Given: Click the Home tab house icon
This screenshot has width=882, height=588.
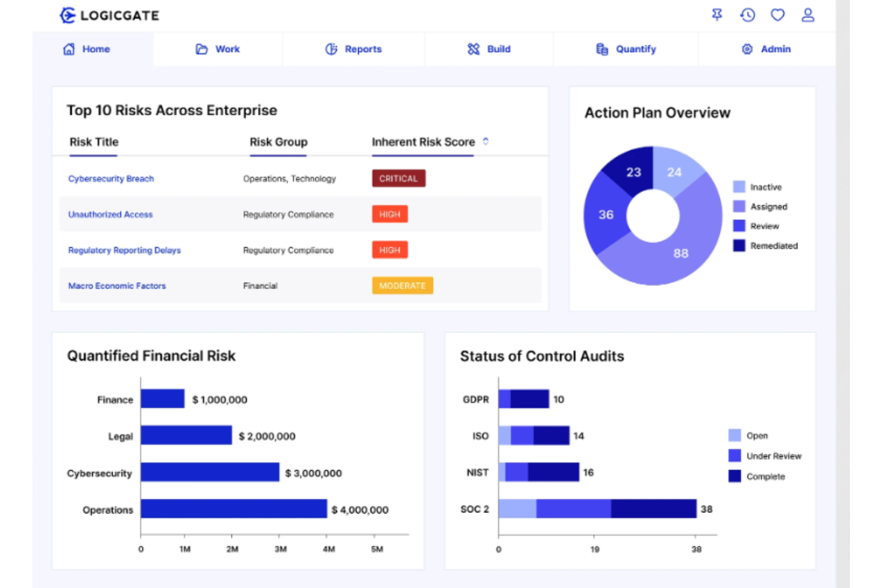Looking at the screenshot, I should [x=69, y=49].
